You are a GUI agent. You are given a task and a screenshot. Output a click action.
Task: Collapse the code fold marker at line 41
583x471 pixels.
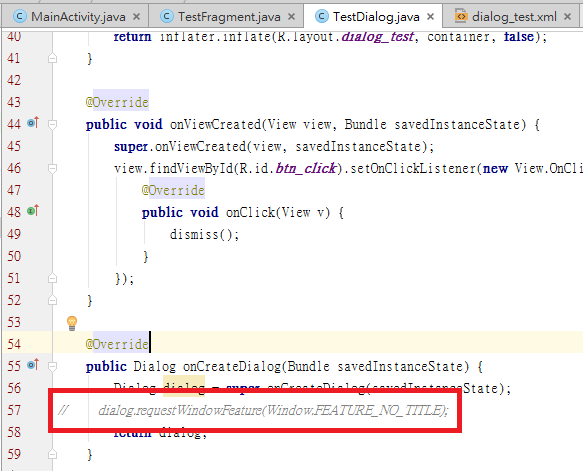52,58
